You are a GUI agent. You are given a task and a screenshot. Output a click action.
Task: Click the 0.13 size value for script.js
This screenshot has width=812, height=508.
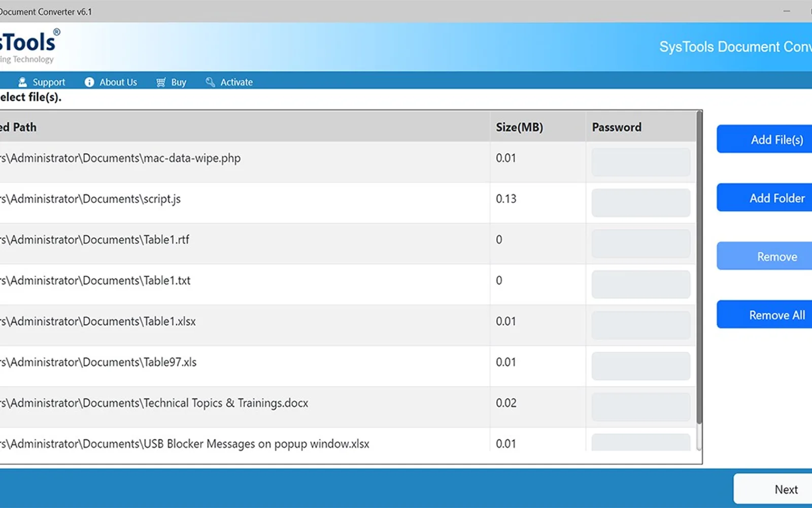coord(506,199)
